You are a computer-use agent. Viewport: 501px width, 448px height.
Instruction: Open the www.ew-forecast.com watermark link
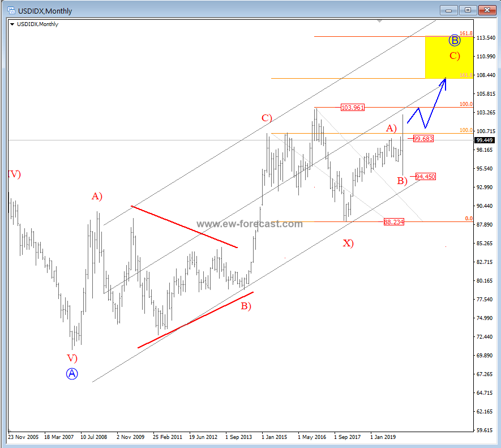coord(250,224)
